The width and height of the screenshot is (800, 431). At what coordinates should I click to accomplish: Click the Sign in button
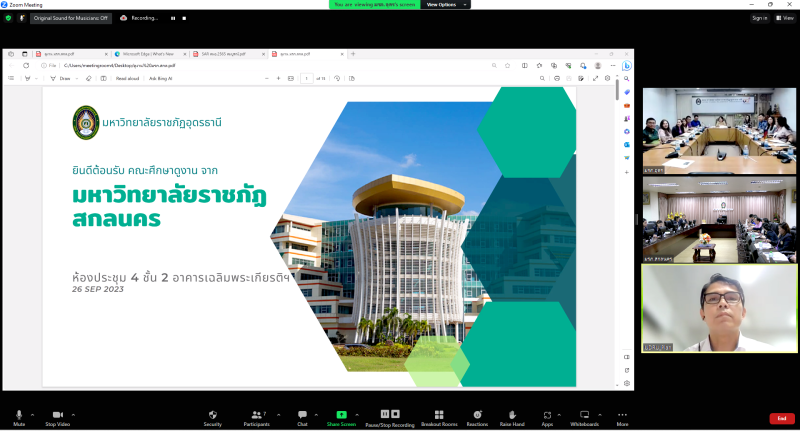click(x=760, y=18)
